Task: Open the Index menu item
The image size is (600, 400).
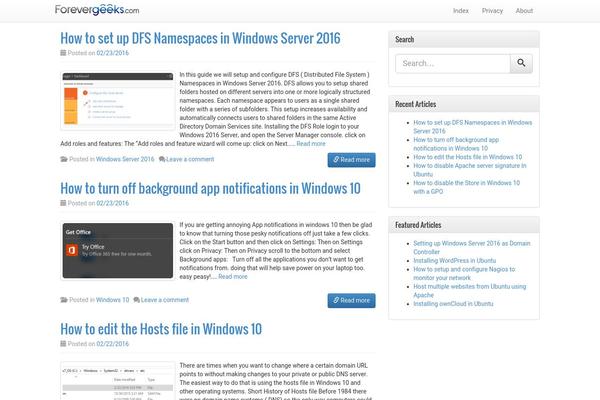Action: click(461, 11)
